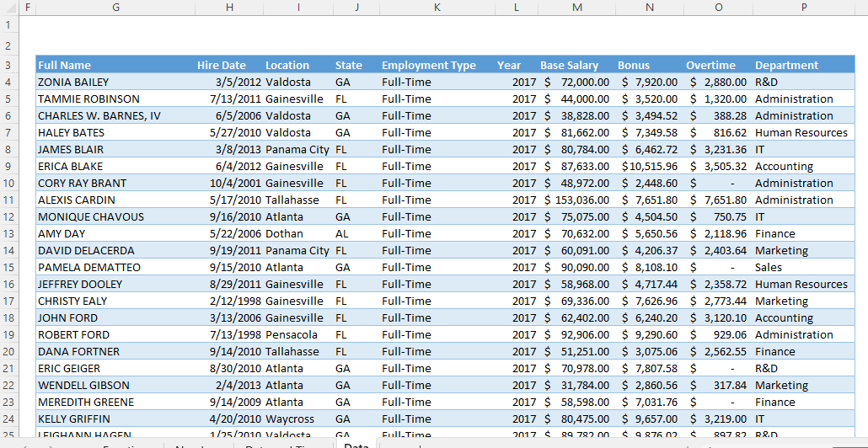Viewport: 868px width, 448px height.
Task: Click the Year table header
Action: [x=517, y=66]
